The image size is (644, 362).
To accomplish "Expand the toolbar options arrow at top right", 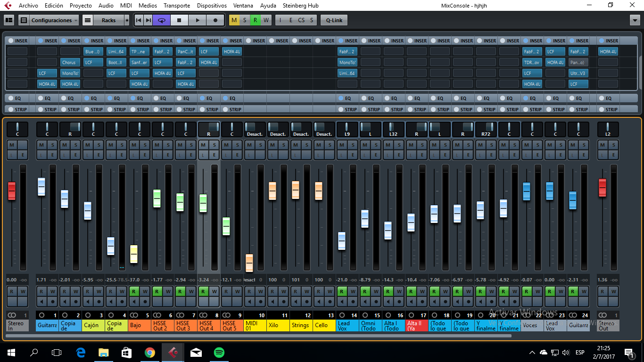I will click(635, 20).
